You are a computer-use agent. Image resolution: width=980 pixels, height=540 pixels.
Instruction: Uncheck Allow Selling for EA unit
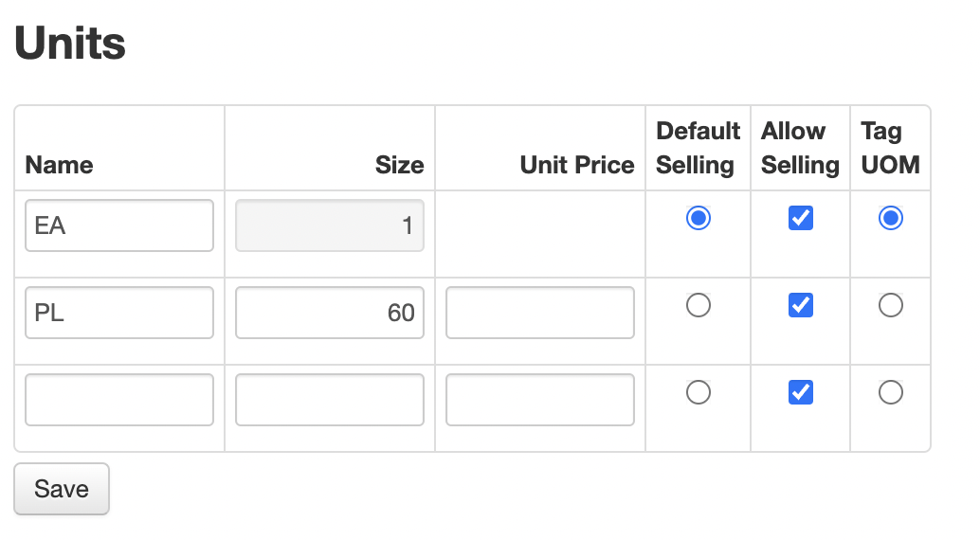pos(801,219)
